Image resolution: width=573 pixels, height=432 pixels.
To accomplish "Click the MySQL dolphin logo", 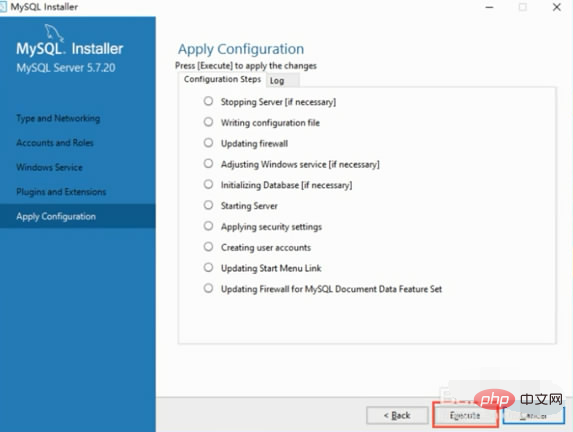I will 54,33.
